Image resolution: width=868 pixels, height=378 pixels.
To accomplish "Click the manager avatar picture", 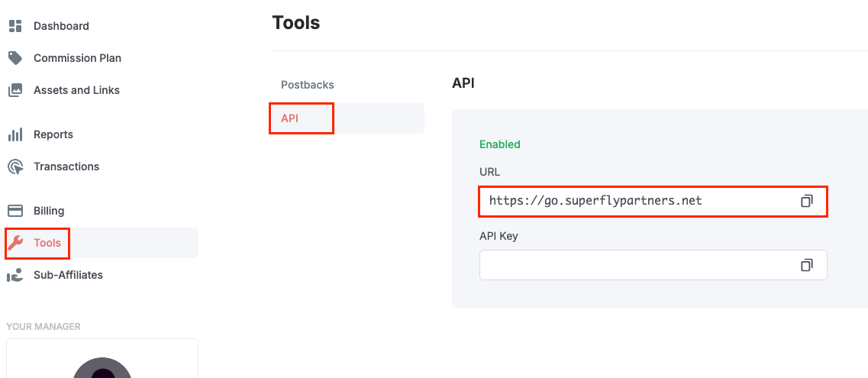I will coord(102,367).
